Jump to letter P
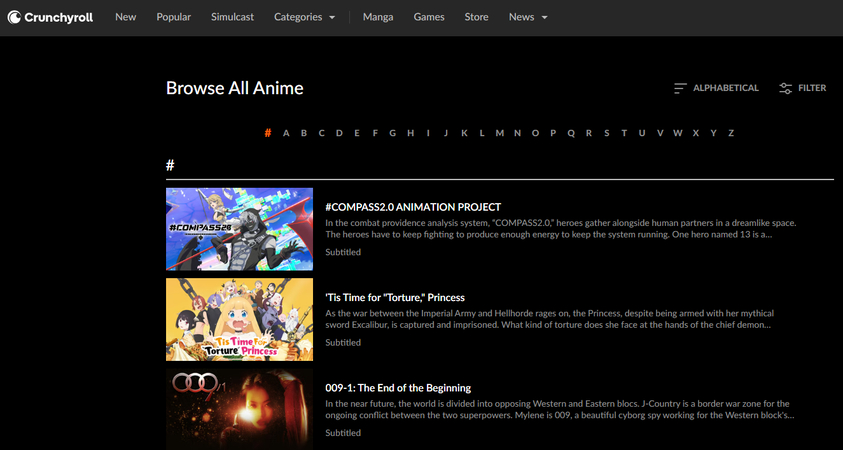 point(553,133)
